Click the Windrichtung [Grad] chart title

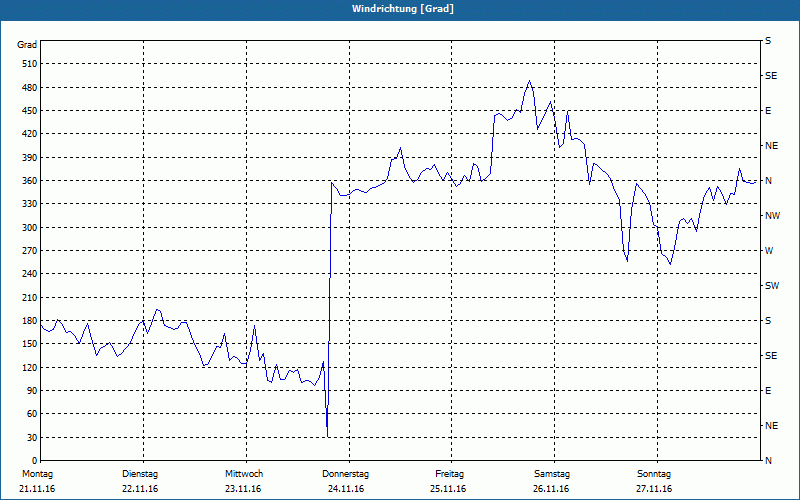403,9
